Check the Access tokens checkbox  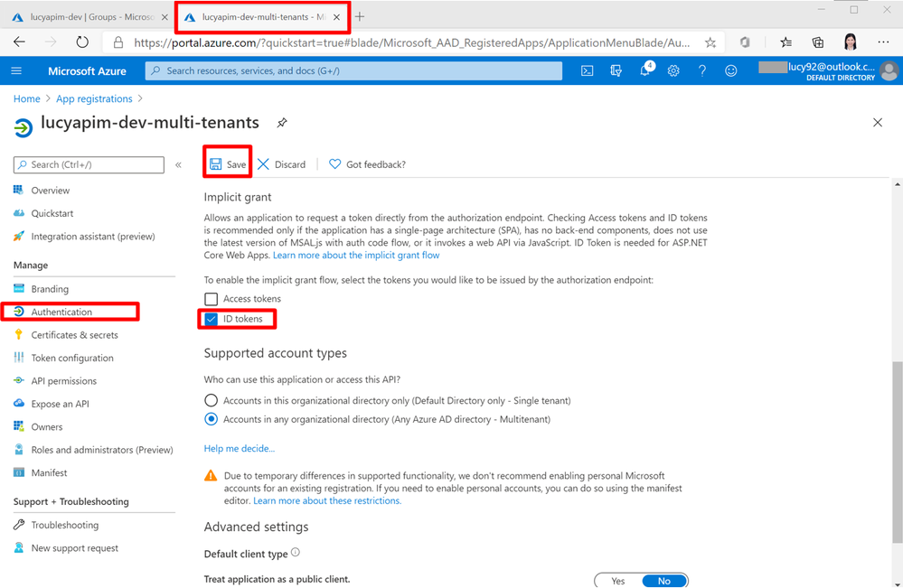(x=212, y=299)
